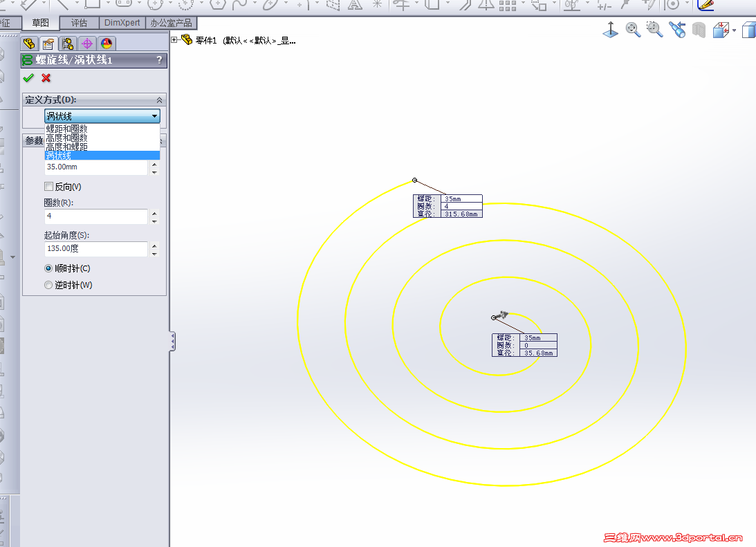
Task: Open the ConfigurationManager tab icon
Action: [x=68, y=44]
